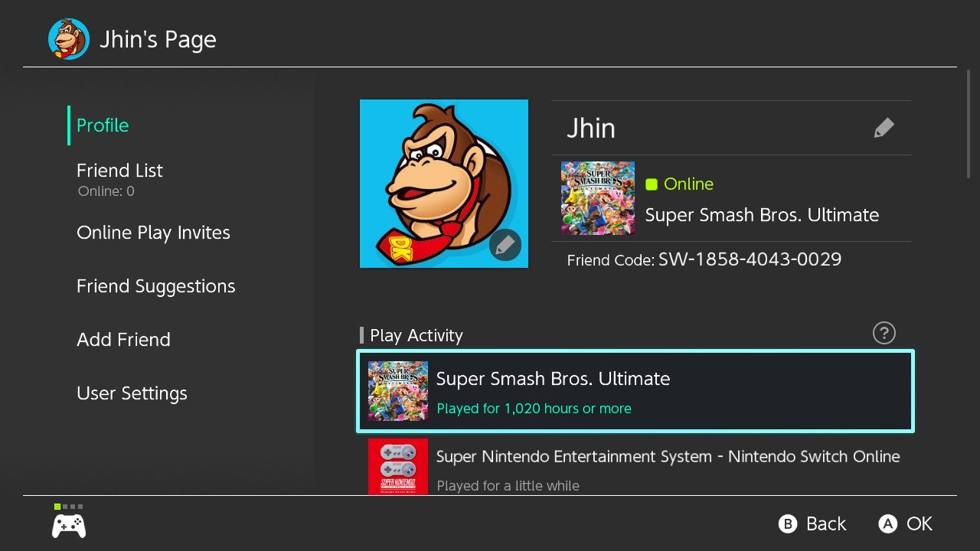Click the Smash Bros. cover in Play Activity
The image size is (980, 551).
click(x=398, y=391)
